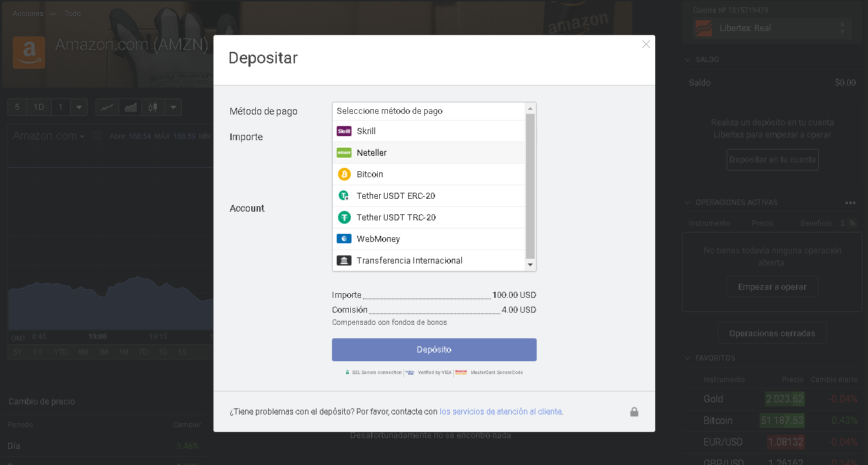Screen dimensions: 868x465
Task: Select the blue WebMoney icon
Action: [344, 239]
